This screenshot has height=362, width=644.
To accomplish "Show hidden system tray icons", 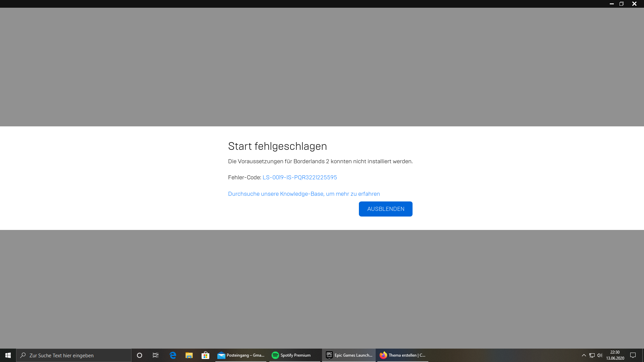I will 584,355.
